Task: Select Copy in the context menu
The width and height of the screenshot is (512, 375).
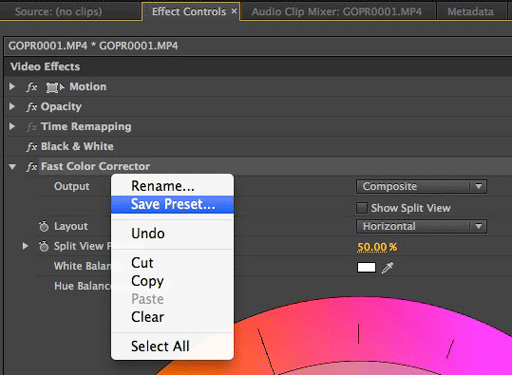Action: pos(172,281)
